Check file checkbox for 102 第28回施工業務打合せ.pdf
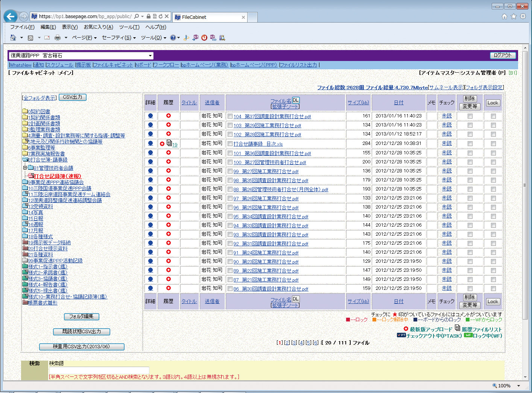This screenshot has width=532, height=393. [x=230, y=134]
